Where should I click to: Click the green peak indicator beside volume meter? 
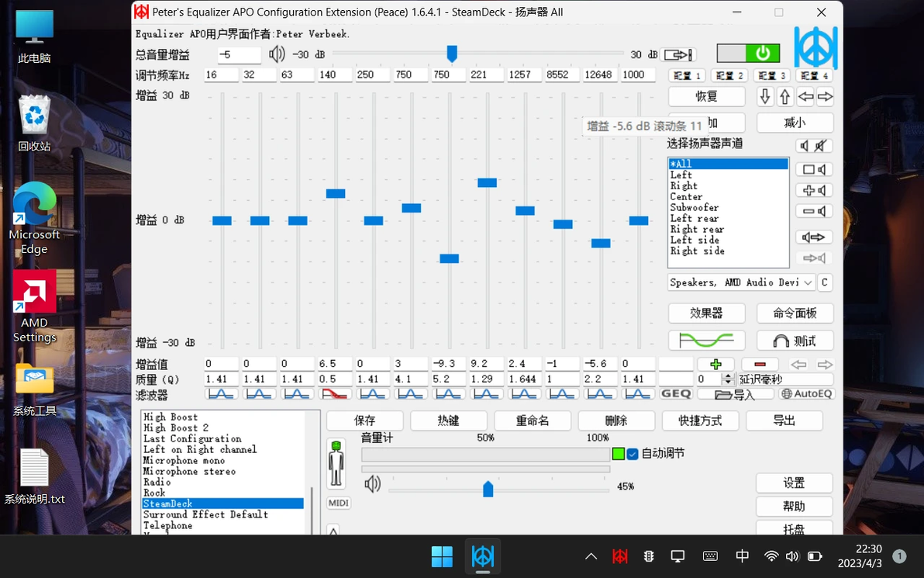click(618, 454)
